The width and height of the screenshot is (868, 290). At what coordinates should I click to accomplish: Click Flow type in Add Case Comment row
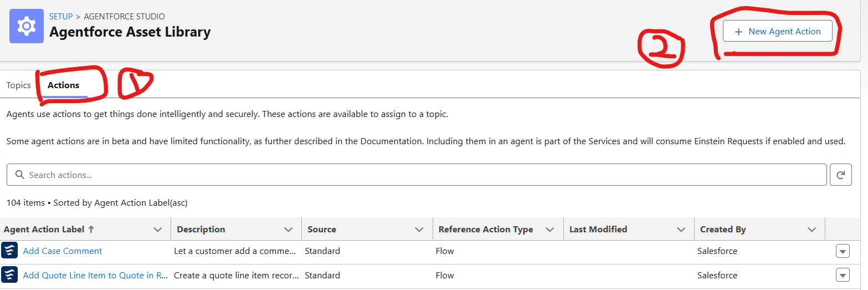click(445, 251)
